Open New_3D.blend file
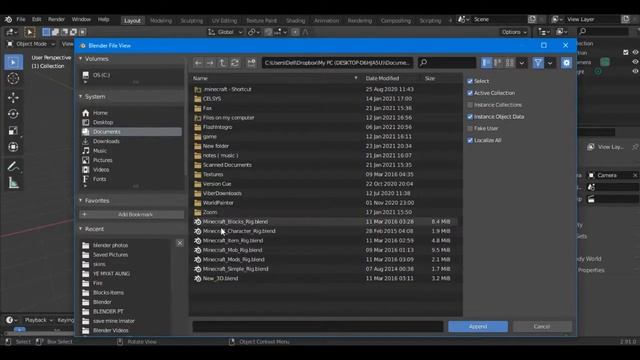 [x=325, y=278]
